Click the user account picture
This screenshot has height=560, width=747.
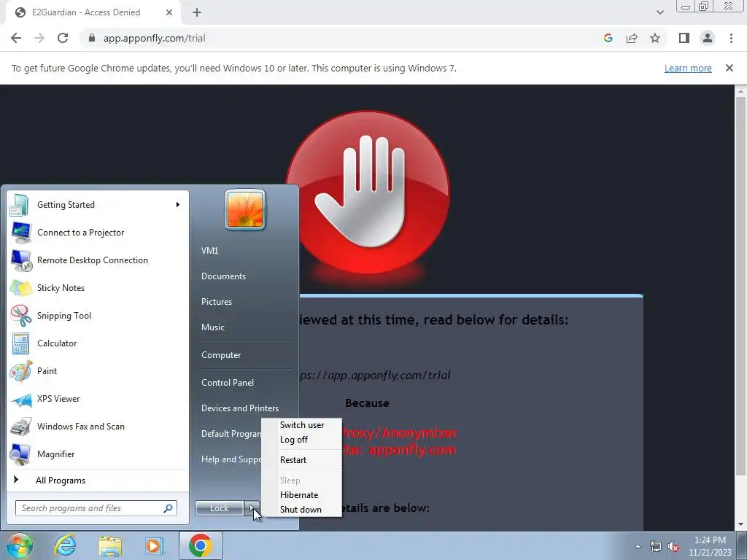(x=245, y=209)
